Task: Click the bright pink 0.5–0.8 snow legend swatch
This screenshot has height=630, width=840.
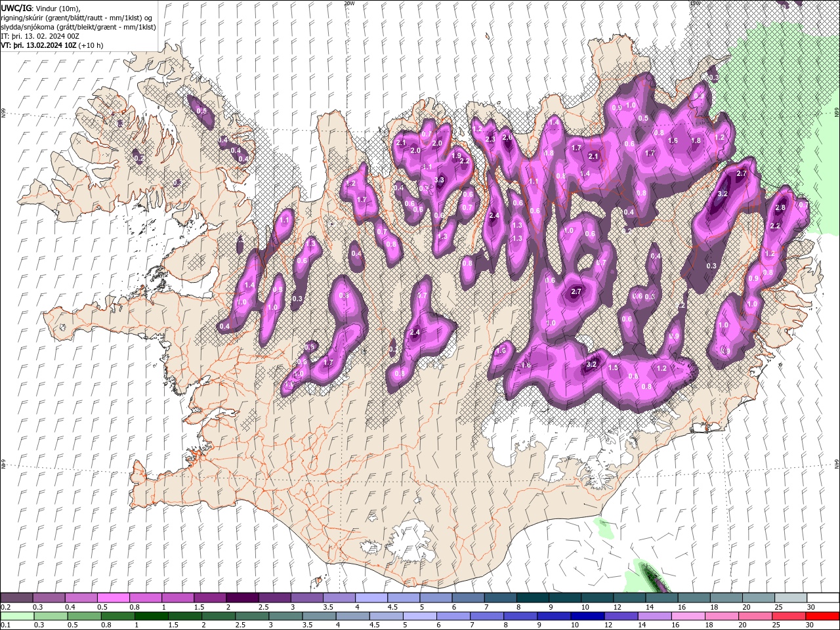Action: click(x=113, y=598)
